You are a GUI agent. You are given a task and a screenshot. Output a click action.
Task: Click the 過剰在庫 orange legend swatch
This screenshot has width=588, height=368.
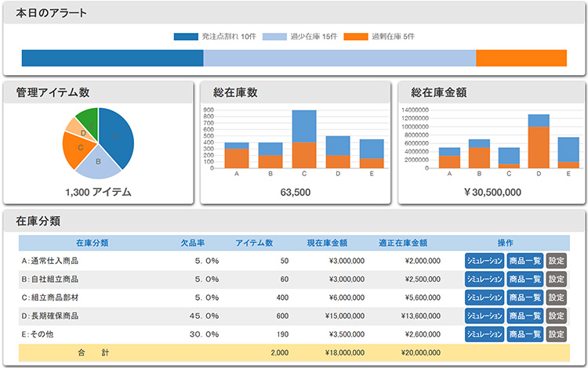(x=357, y=37)
